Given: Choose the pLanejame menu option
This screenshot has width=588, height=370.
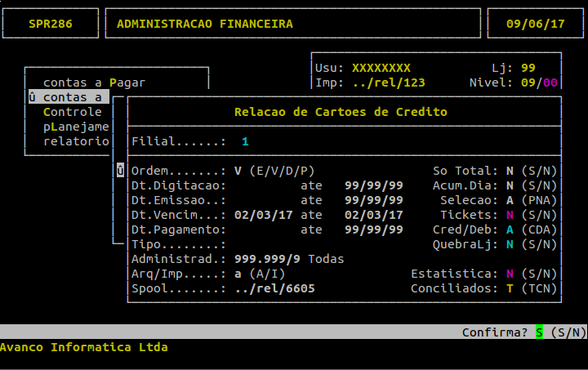Looking at the screenshot, I should click(76, 127).
